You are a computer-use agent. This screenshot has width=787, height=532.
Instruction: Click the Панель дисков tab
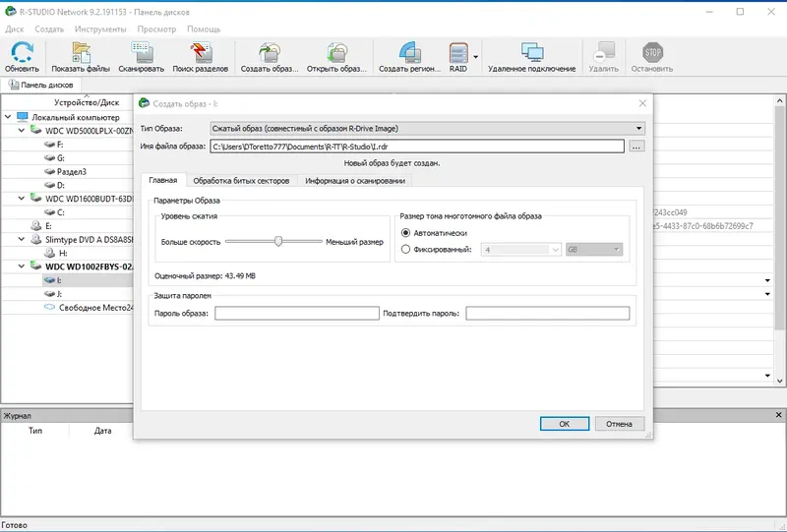(41, 85)
